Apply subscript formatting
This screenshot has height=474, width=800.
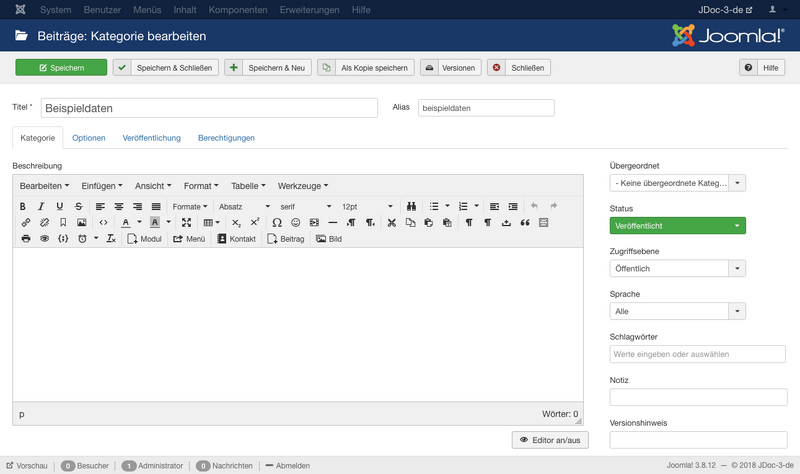point(236,222)
